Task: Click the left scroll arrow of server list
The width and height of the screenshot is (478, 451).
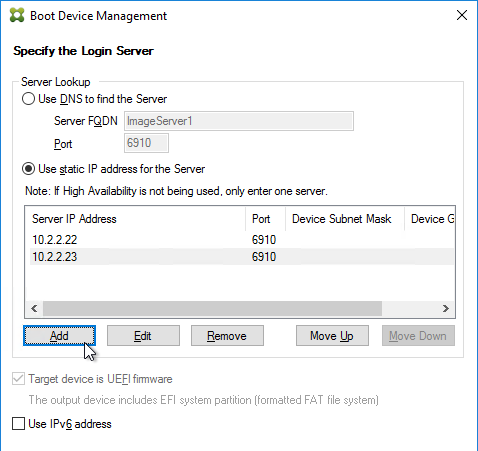Action: tap(34, 309)
